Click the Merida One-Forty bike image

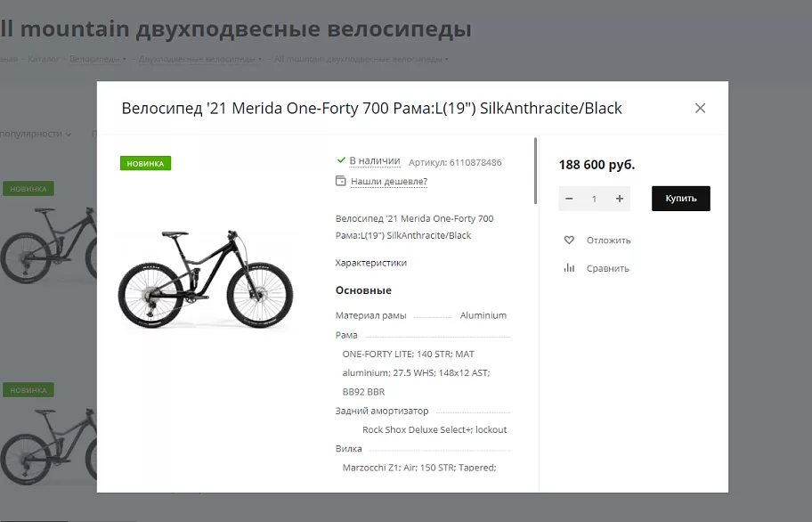click(206, 279)
